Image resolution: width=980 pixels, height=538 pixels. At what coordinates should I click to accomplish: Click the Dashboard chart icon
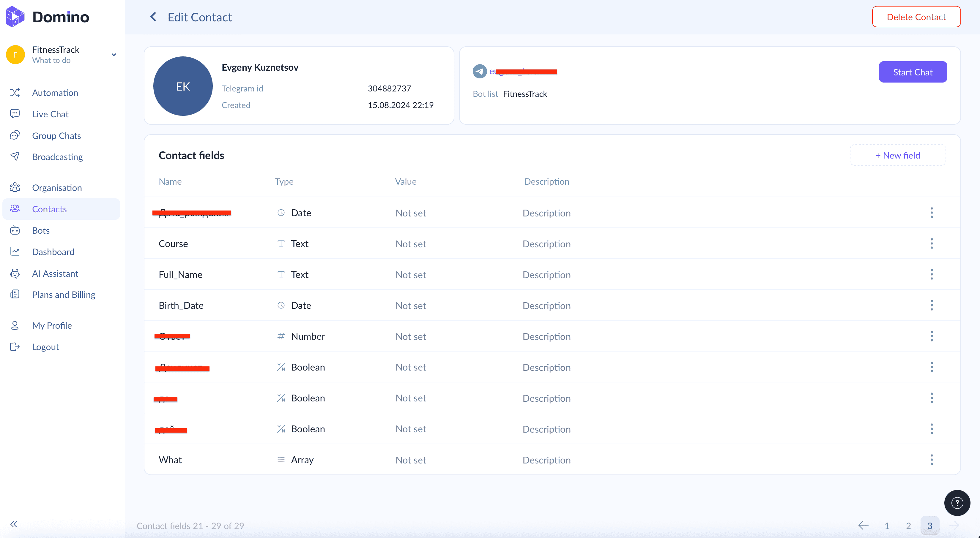pos(15,251)
